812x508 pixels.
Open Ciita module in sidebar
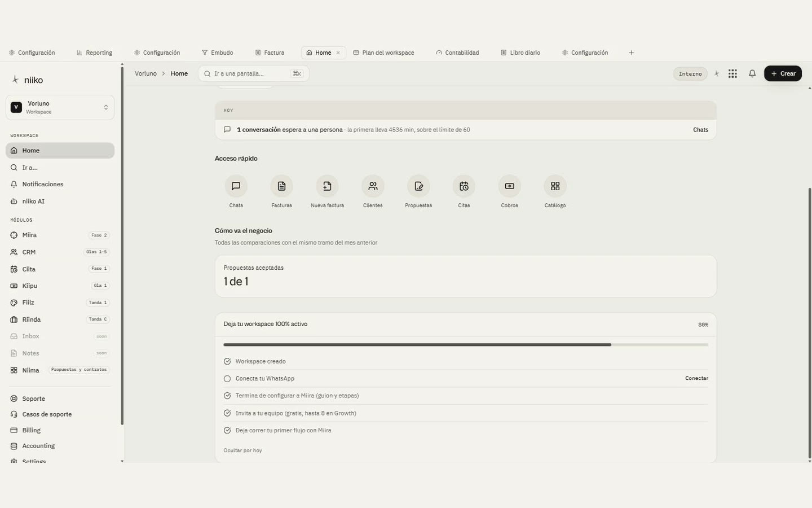(x=60, y=269)
